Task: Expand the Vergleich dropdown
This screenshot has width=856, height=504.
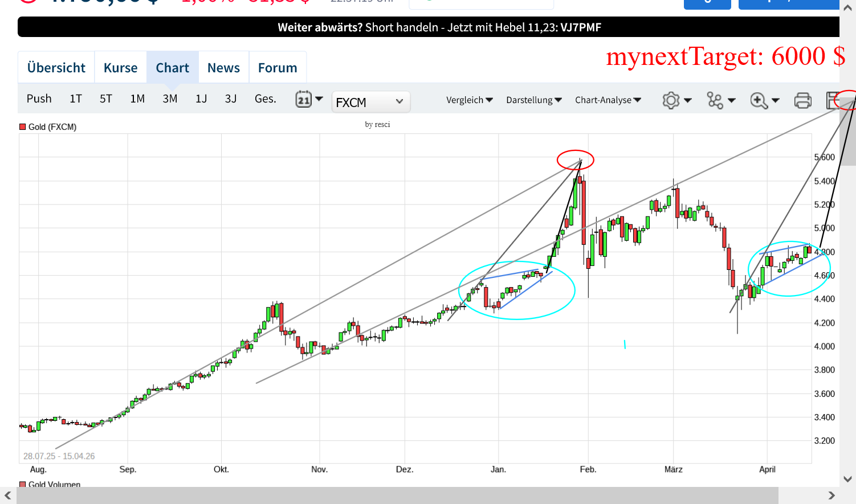Action: [470, 100]
